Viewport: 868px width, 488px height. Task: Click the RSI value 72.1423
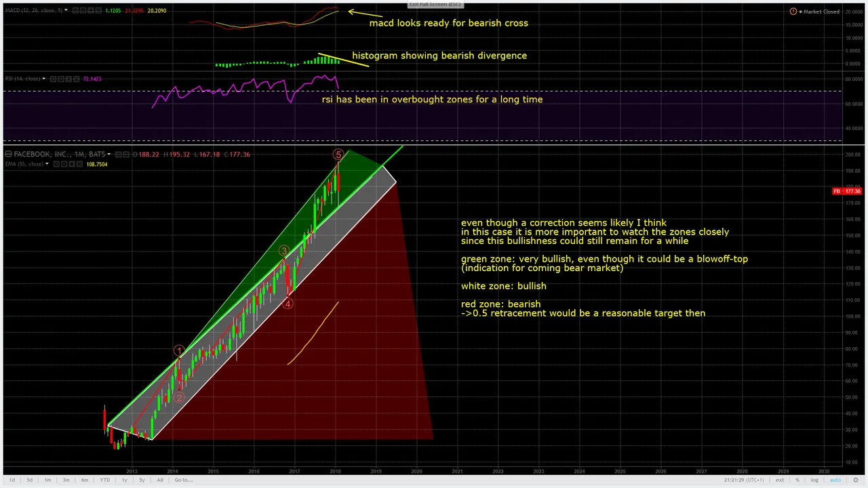92,79
